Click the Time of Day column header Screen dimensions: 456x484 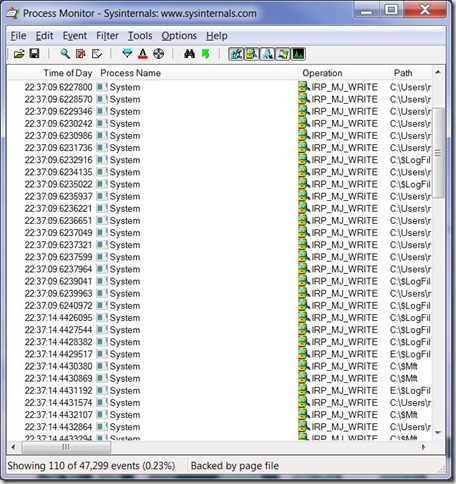pyautogui.click(x=52, y=73)
